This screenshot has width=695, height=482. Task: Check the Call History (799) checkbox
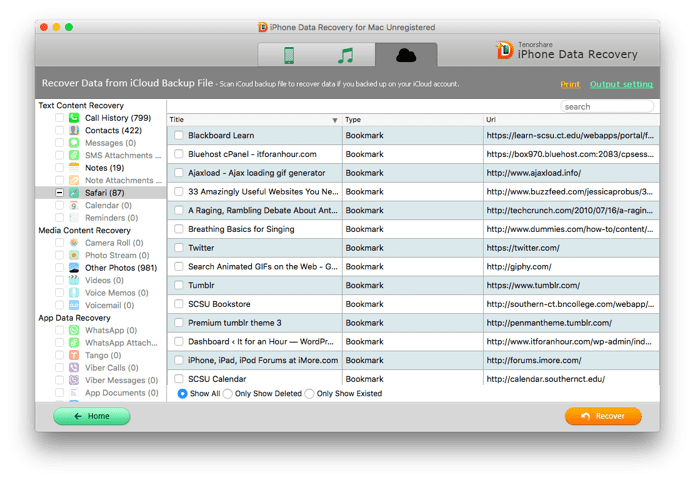(x=59, y=118)
